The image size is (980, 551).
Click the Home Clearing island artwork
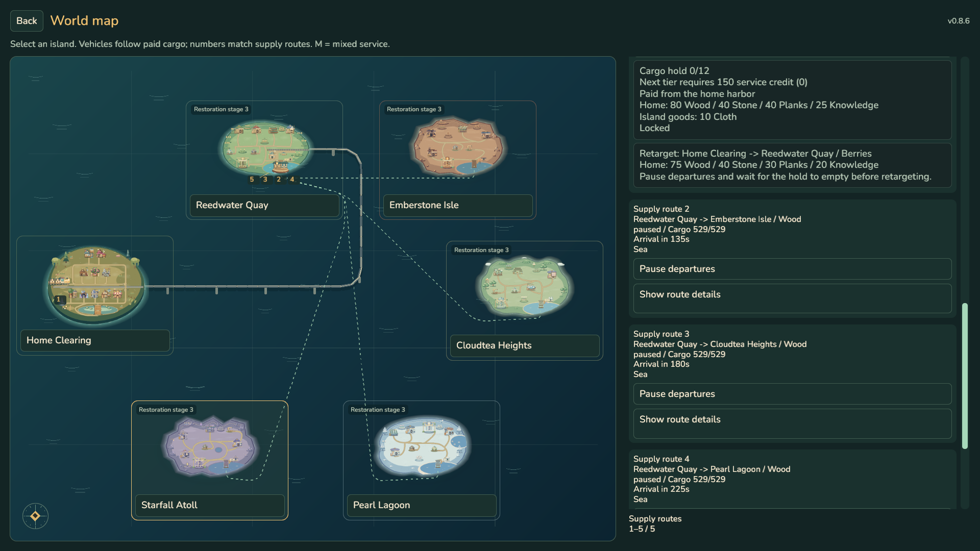[x=95, y=286]
